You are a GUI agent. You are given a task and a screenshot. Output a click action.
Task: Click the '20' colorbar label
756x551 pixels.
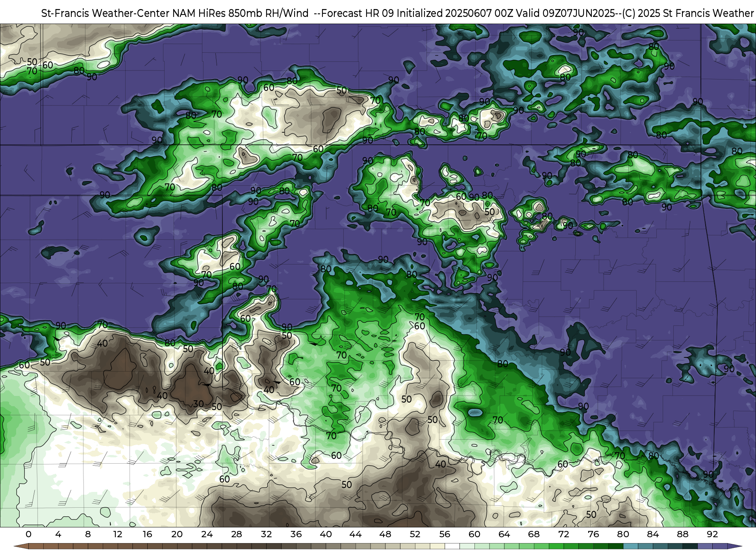tap(177, 534)
